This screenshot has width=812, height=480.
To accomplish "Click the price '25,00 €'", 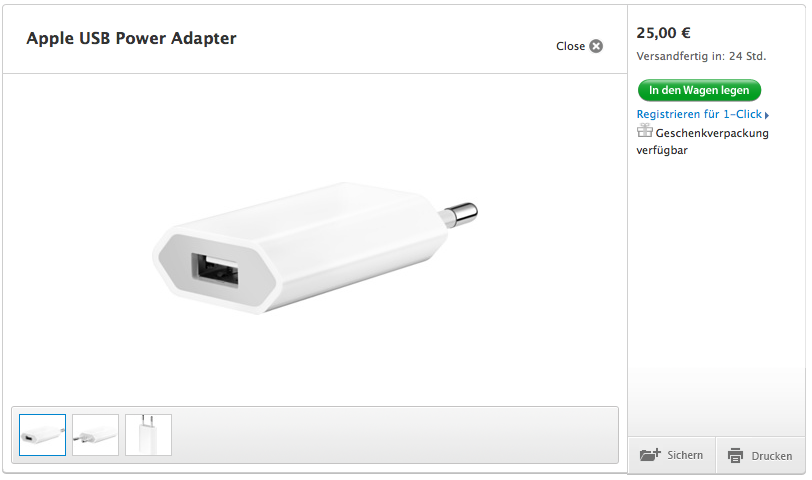I will pyautogui.click(x=663, y=33).
